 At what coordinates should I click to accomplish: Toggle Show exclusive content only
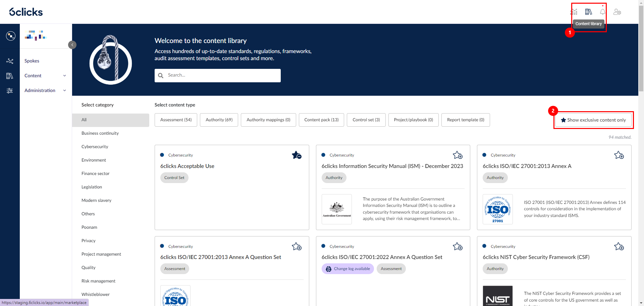tap(593, 120)
